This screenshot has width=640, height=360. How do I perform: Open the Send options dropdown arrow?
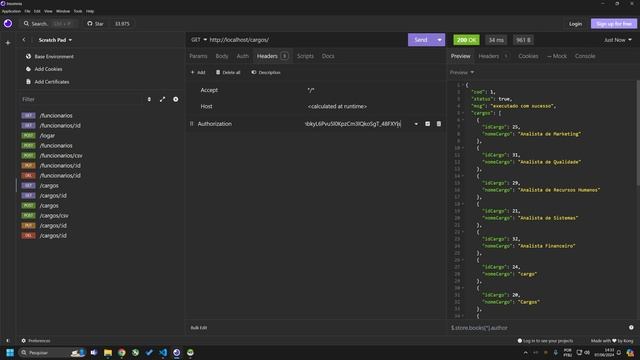pyautogui.click(x=439, y=40)
